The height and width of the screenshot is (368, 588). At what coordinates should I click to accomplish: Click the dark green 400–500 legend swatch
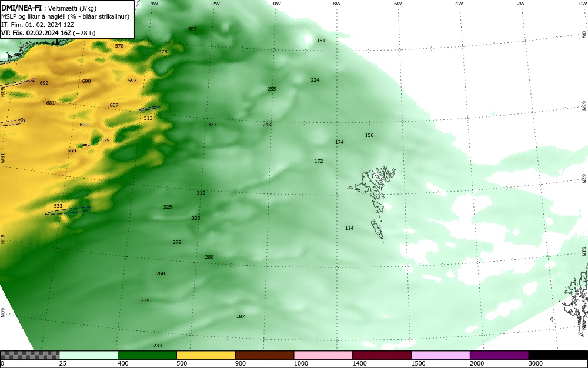[147, 355]
